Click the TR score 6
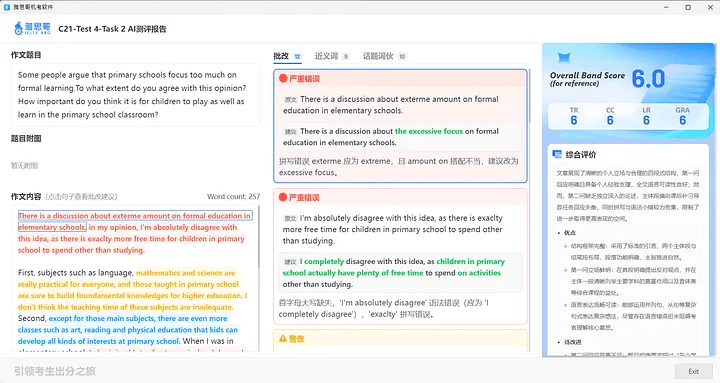Viewport: 720px width, 383px height. 574,120
